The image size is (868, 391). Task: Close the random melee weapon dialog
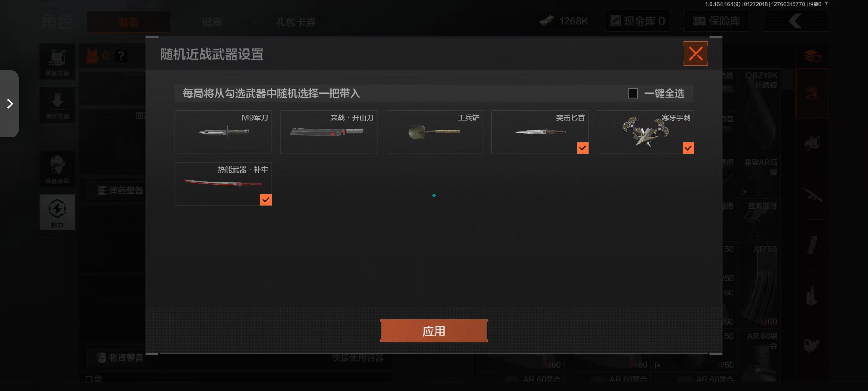(695, 54)
